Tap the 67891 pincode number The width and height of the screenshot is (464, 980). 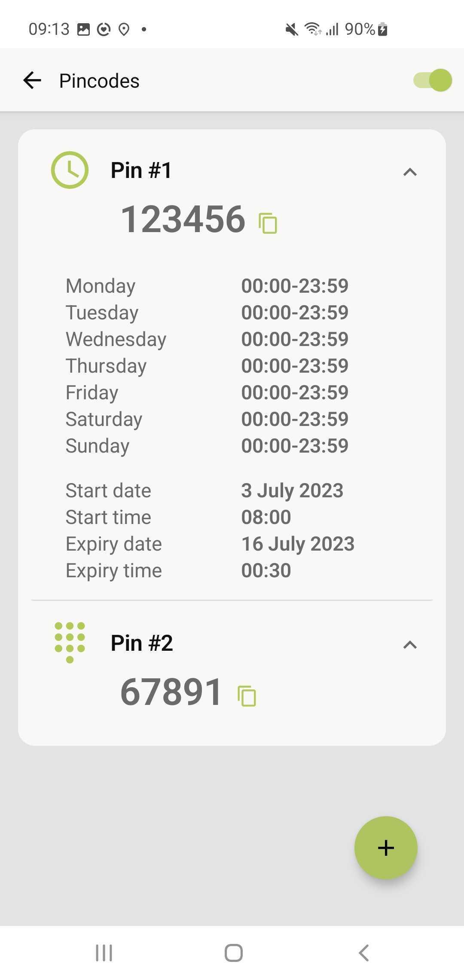(171, 692)
